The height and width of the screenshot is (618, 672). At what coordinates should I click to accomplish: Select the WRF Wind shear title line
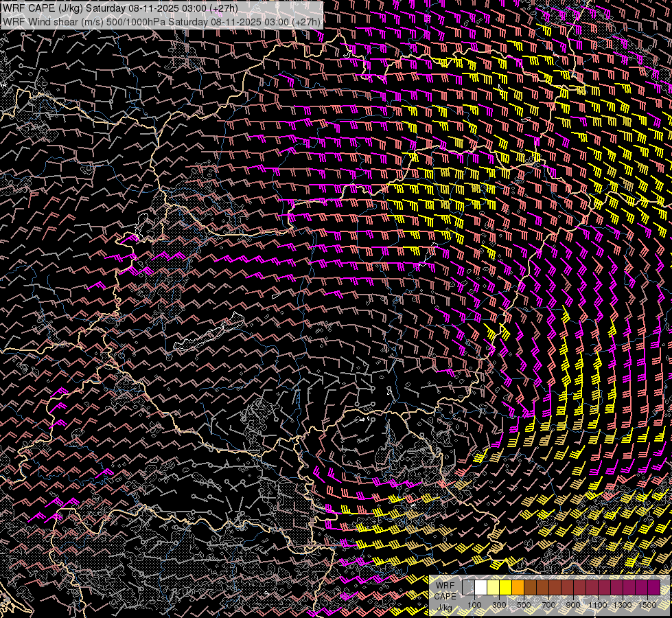pos(162,21)
